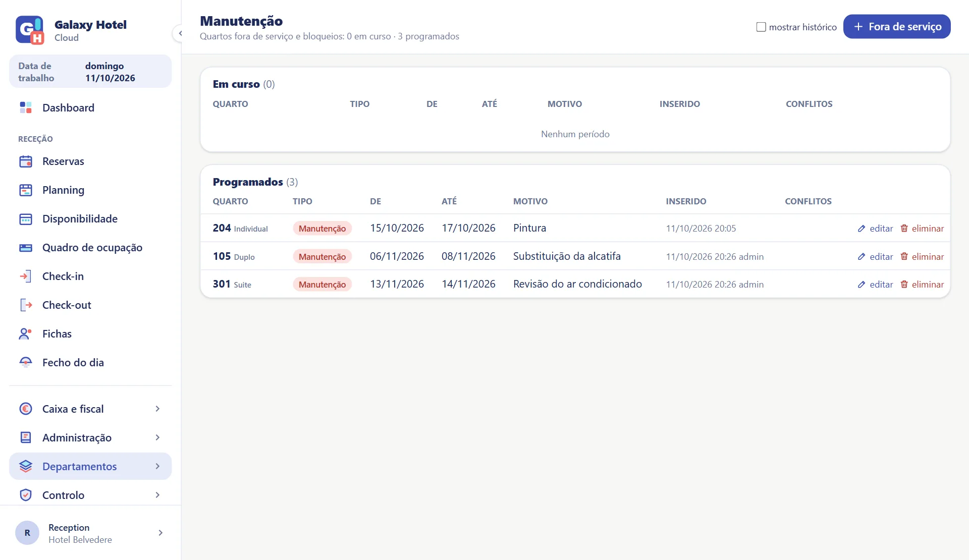Screen dimensions: 969x560
Task: Click the Check-in arrow icon
Action: (26, 276)
